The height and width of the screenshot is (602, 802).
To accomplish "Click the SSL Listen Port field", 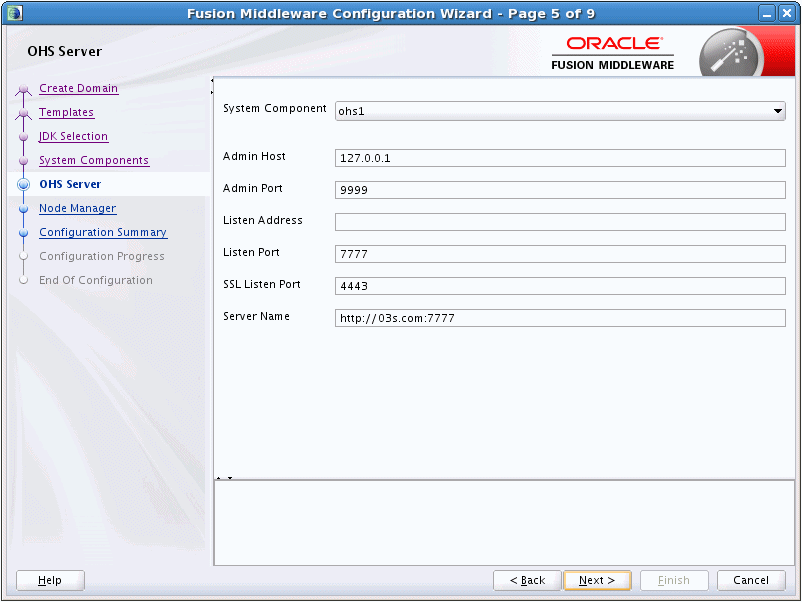I will (560, 286).
